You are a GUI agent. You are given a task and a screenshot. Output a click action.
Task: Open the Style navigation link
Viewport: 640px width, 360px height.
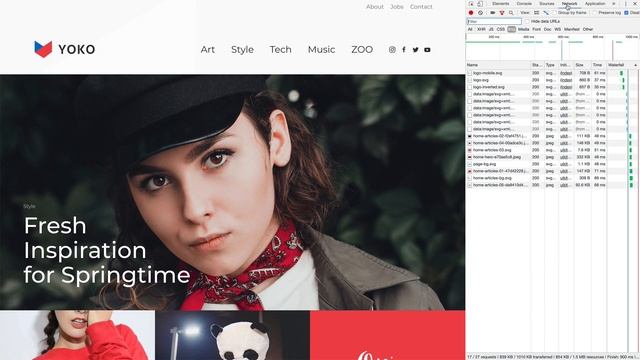click(242, 49)
